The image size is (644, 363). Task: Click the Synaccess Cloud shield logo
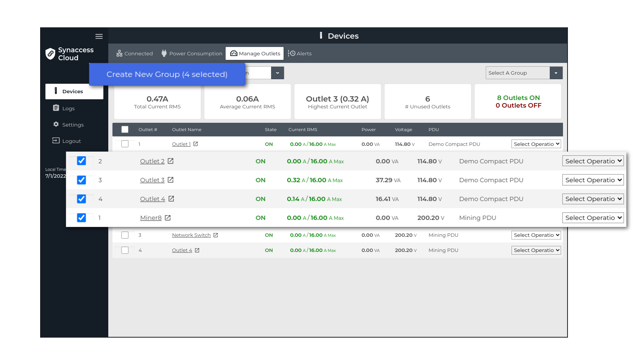(x=50, y=54)
